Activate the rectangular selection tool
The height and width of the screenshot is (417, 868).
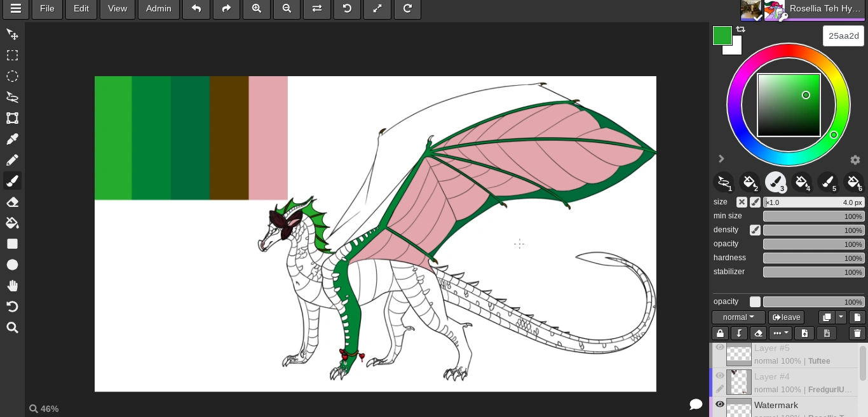click(12, 55)
